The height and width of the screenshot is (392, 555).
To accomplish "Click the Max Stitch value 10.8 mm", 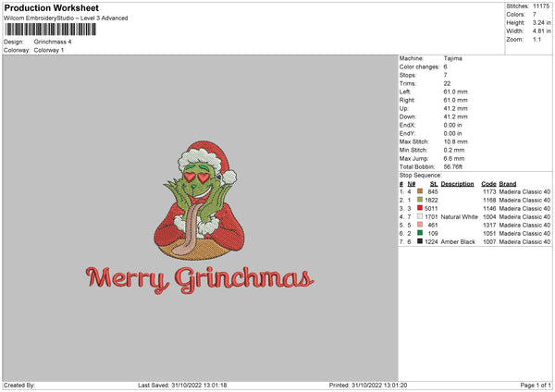I will coord(455,141).
